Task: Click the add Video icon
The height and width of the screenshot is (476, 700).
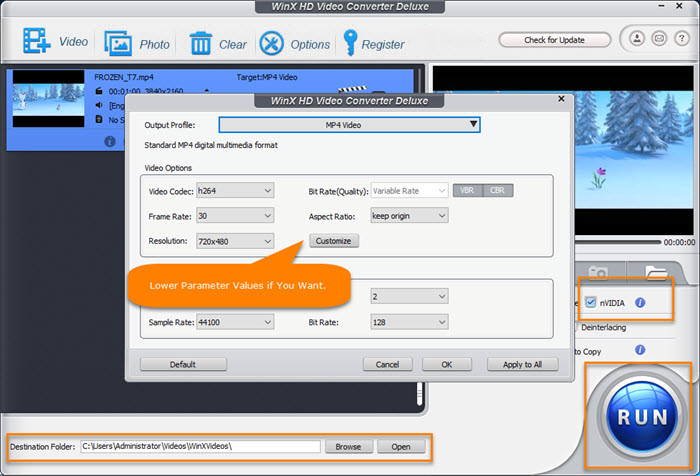Action: pyautogui.click(x=37, y=41)
